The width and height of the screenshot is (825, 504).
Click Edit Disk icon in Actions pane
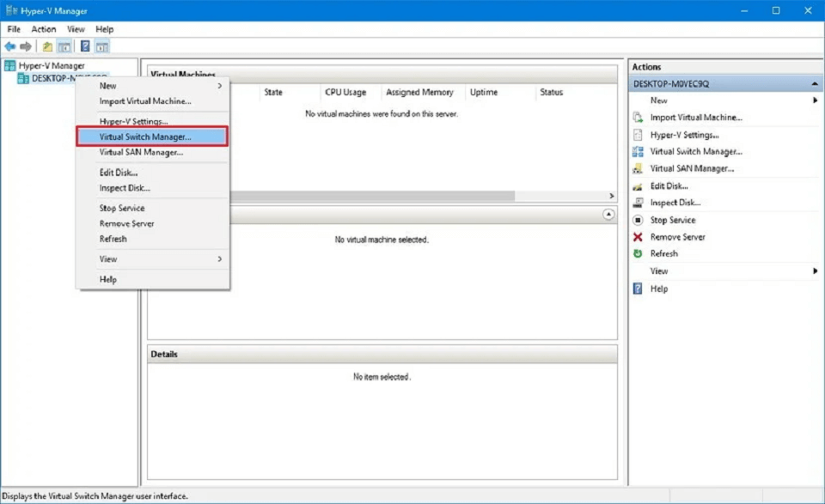click(x=638, y=186)
